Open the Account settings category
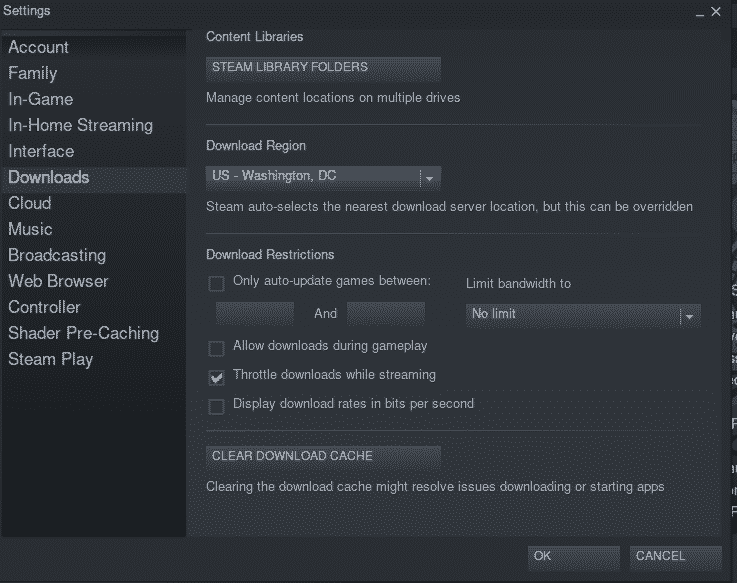 39,47
